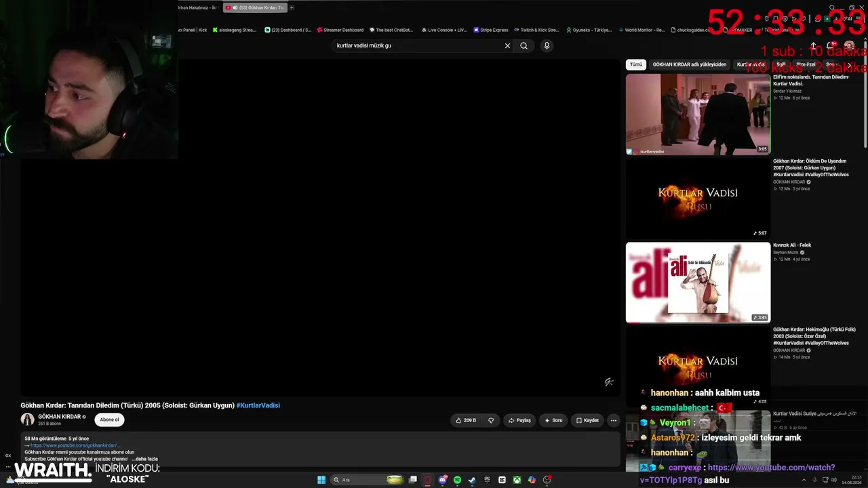
Task: Switch to the Gökhan Kırdar browser tab
Action: 254,7
